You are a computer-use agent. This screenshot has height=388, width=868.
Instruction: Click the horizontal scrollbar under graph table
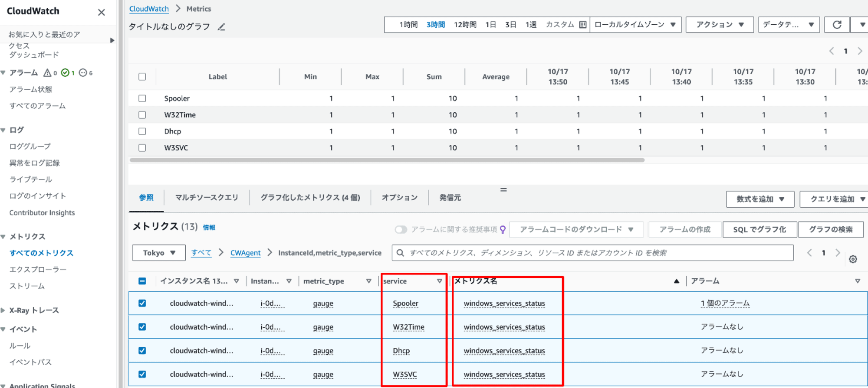click(387, 160)
